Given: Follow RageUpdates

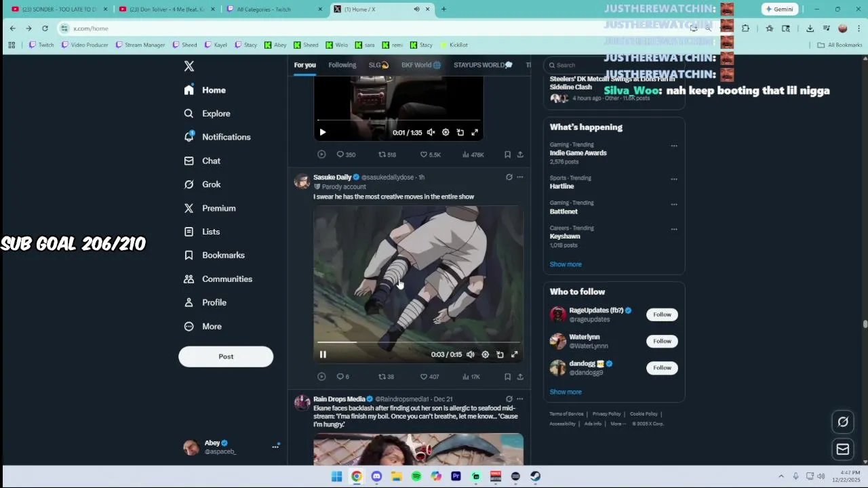Looking at the screenshot, I should click(662, 314).
